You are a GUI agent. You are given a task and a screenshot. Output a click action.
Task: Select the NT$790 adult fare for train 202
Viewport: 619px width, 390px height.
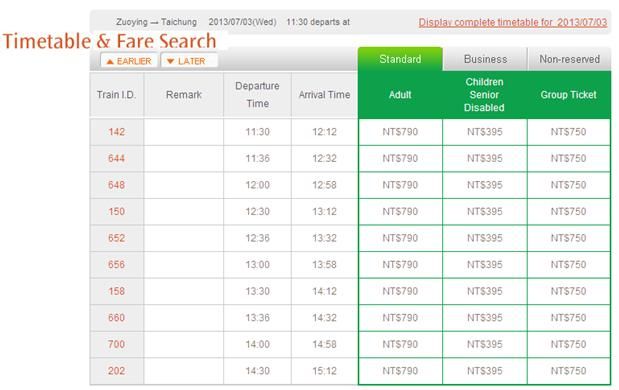[400, 371]
